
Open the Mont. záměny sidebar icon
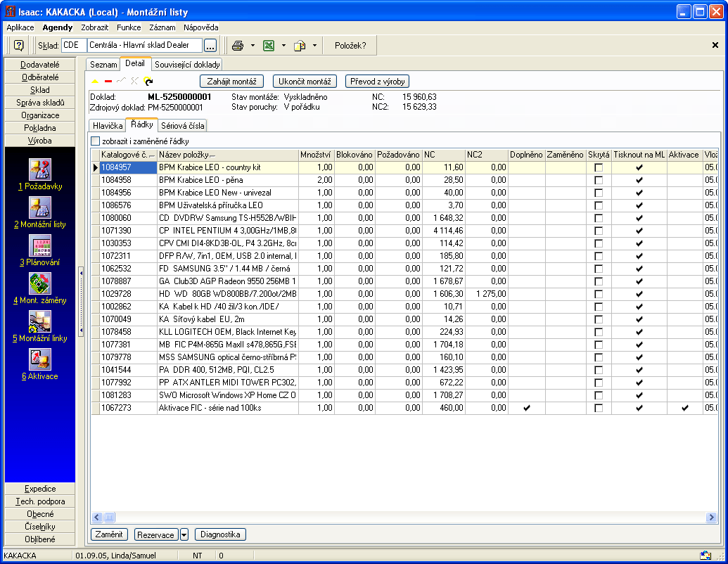click(39, 283)
